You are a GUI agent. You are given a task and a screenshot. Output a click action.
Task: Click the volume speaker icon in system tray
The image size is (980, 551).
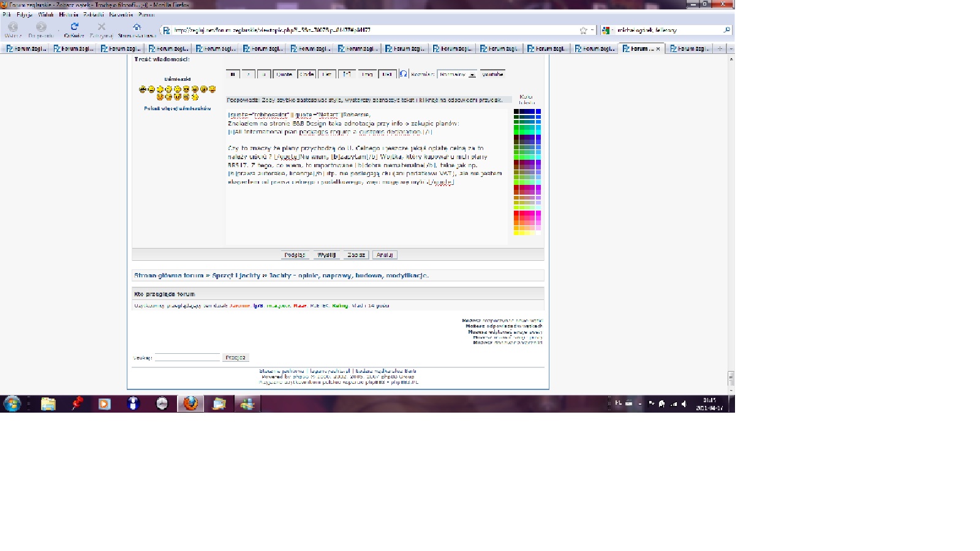tap(684, 404)
